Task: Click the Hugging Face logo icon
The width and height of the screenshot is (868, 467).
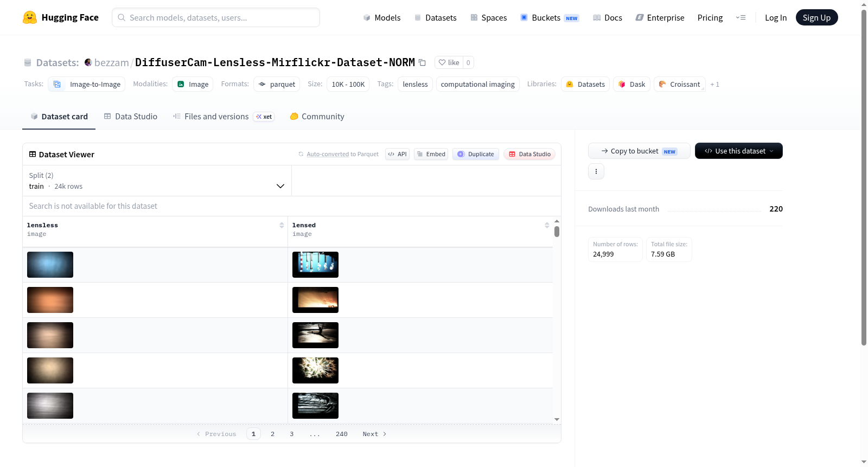Action: 30,17
